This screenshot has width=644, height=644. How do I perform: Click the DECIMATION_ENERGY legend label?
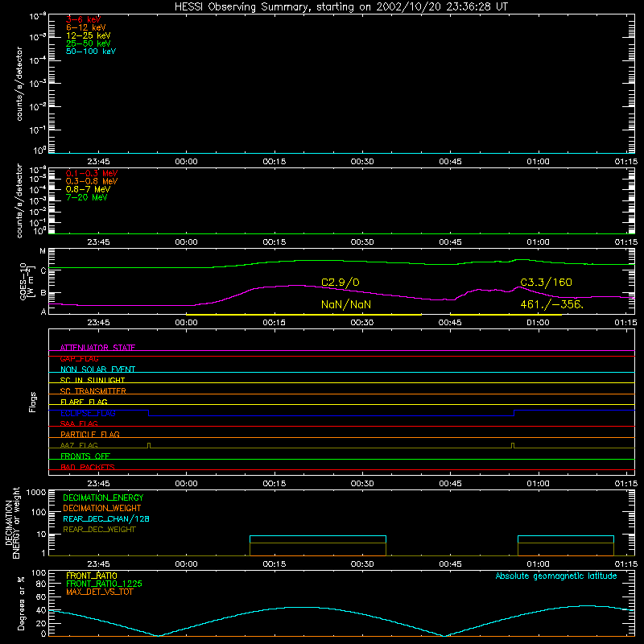(103, 497)
